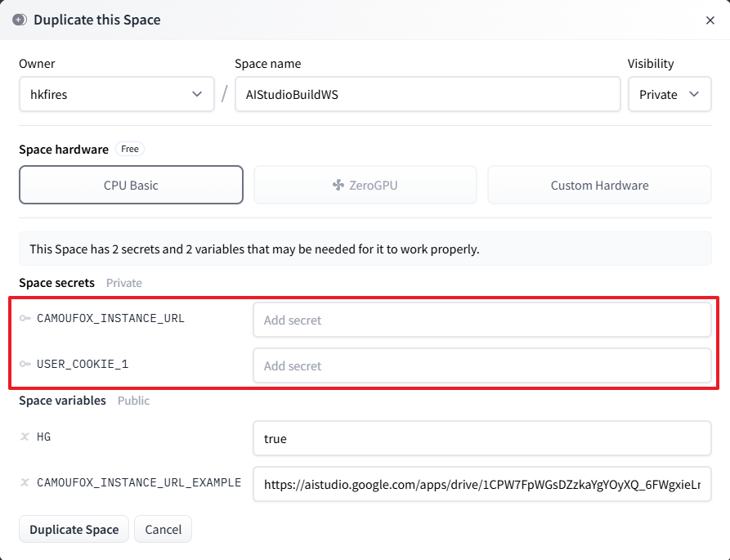Click the variable icon beside HG
Image resolution: width=730 pixels, height=560 pixels.
point(25,437)
